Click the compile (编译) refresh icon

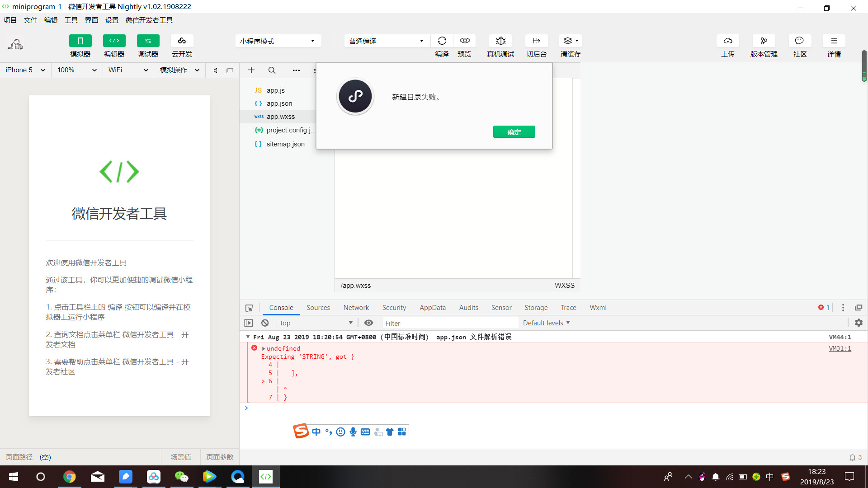point(442,41)
